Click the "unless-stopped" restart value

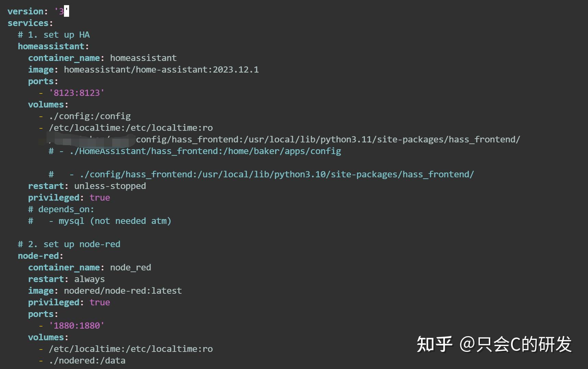(x=110, y=186)
